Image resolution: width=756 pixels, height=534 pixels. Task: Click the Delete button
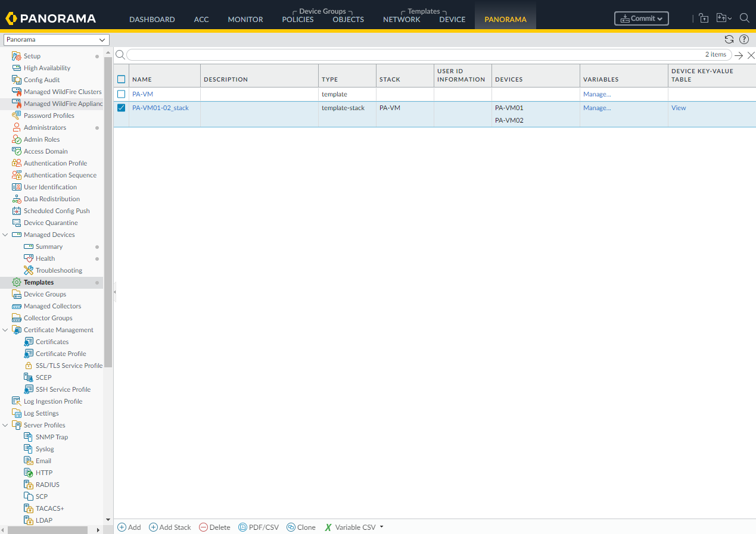coord(214,527)
